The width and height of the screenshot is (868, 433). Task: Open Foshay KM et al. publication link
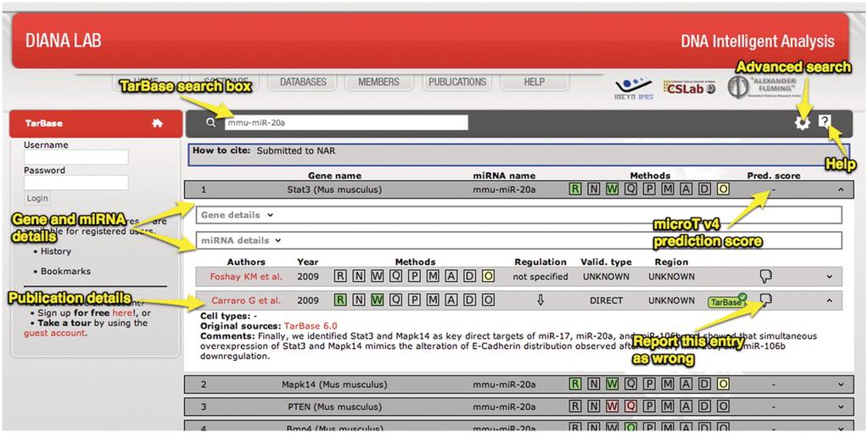[246, 276]
